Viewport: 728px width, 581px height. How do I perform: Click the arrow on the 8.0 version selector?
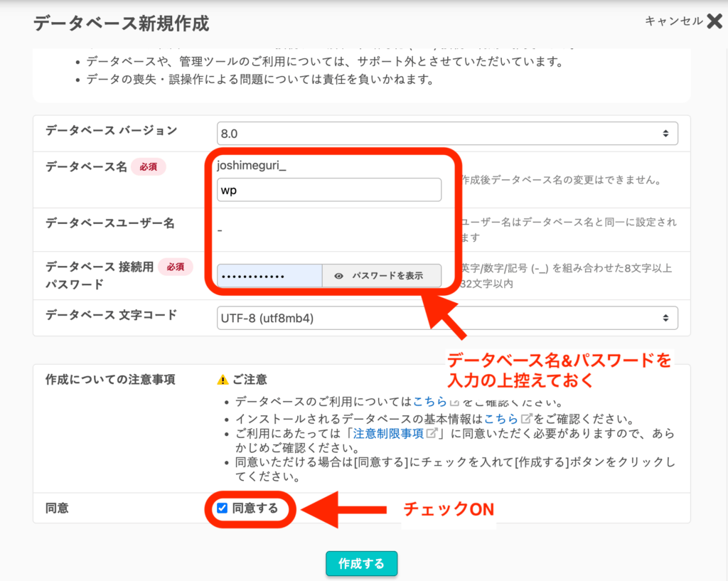coord(665,133)
